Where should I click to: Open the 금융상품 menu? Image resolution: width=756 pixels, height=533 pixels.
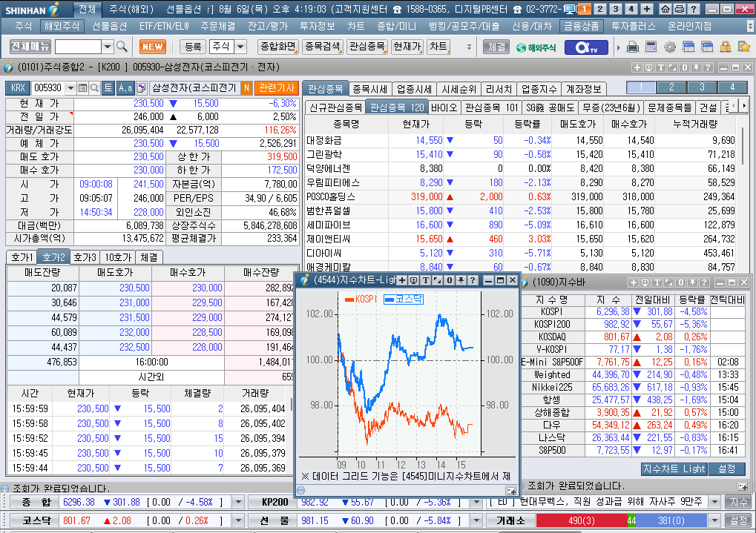[x=582, y=26]
